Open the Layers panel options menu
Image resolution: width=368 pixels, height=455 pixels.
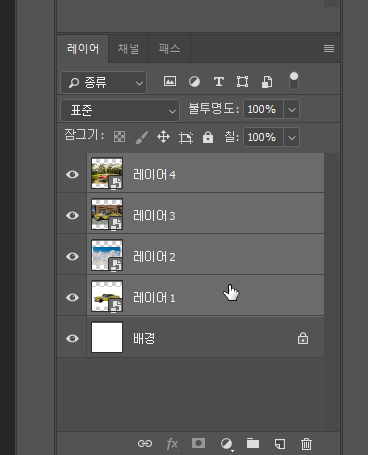[x=329, y=49]
